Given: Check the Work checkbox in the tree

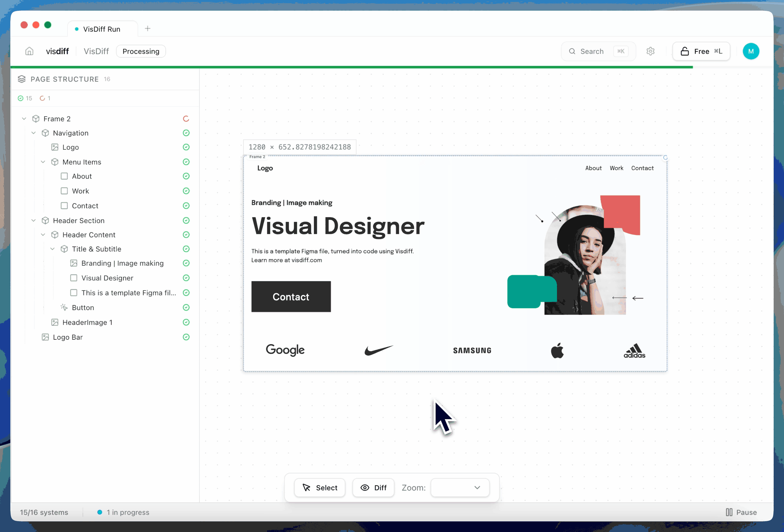Looking at the screenshot, I should pyautogui.click(x=64, y=191).
